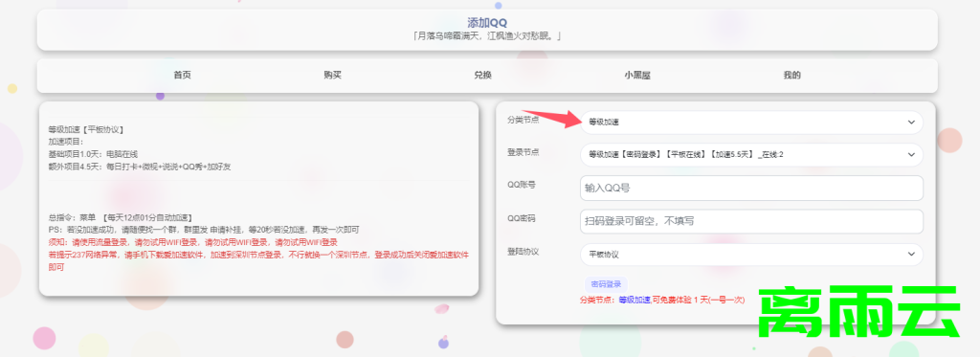The width and height of the screenshot is (980, 357).
Task: Click the 总指令：菜单 line
Action: 120,217
